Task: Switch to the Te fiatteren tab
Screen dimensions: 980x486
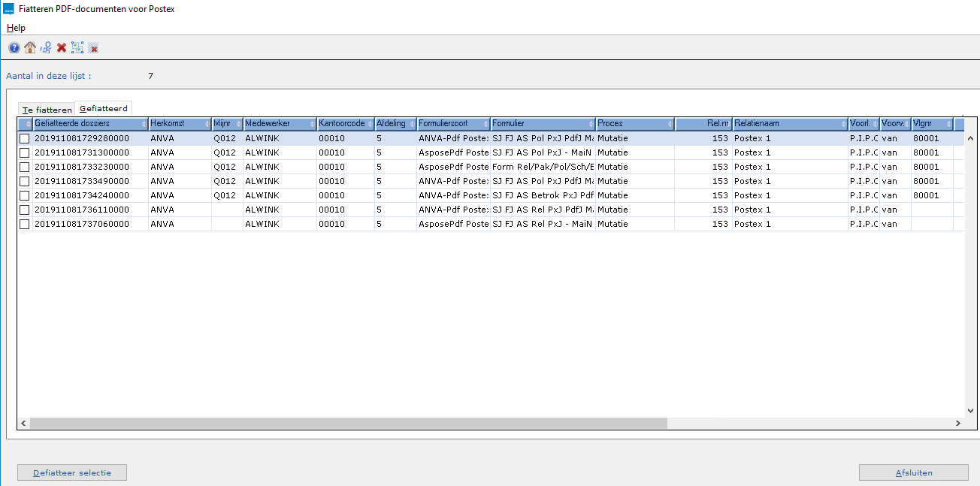Action: 47,110
